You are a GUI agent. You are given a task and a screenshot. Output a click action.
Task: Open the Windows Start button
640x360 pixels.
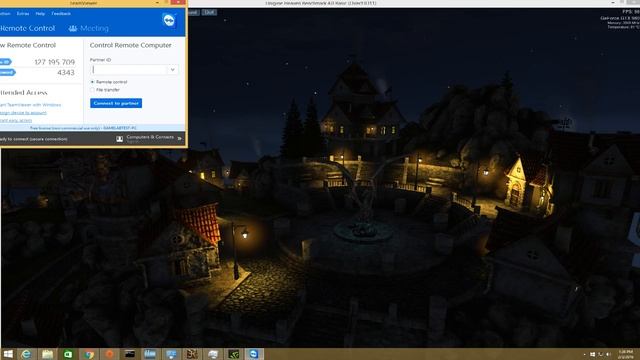[x=8, y=354]
